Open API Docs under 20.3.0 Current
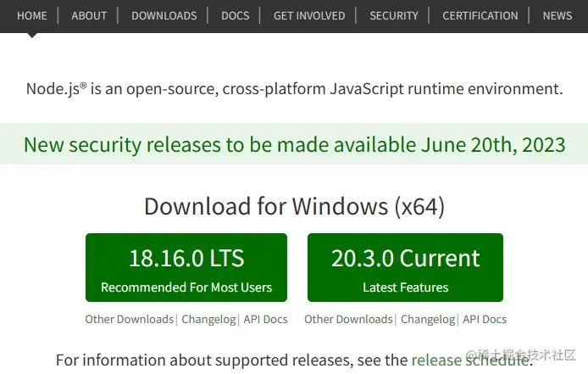The width and height of the screenshot is (588, 374). coord(485,319)
